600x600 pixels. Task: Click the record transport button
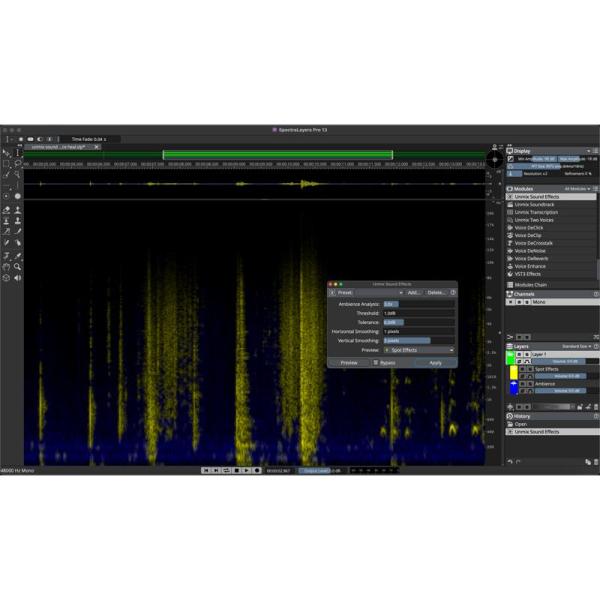click(257, 470)
